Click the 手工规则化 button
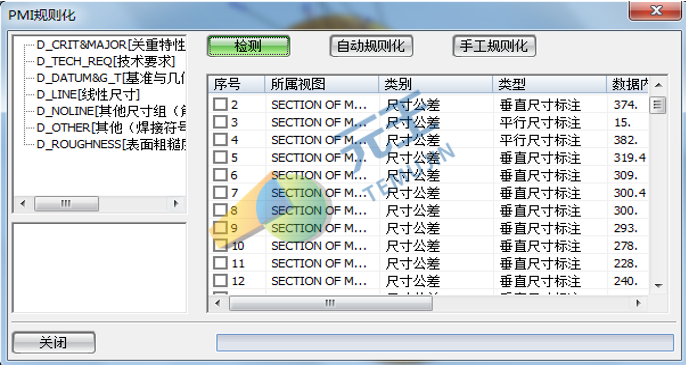The height and width of the screenshot is (365, 686). pos(494,46)
